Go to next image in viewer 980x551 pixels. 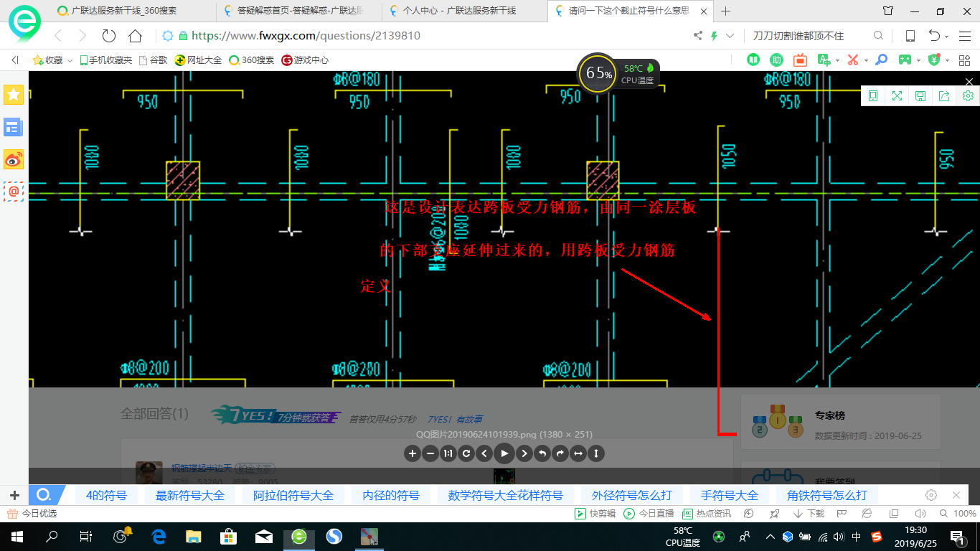tap(524, 453)
